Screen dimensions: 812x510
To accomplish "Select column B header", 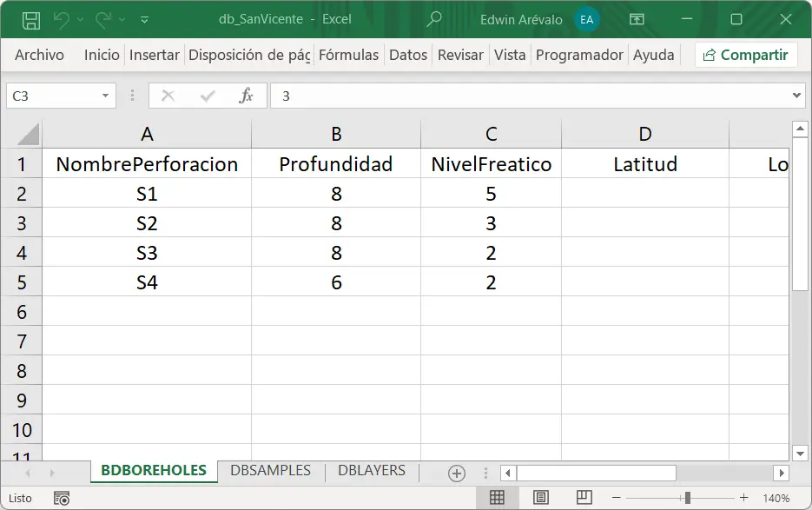I will tap(336, 135).
